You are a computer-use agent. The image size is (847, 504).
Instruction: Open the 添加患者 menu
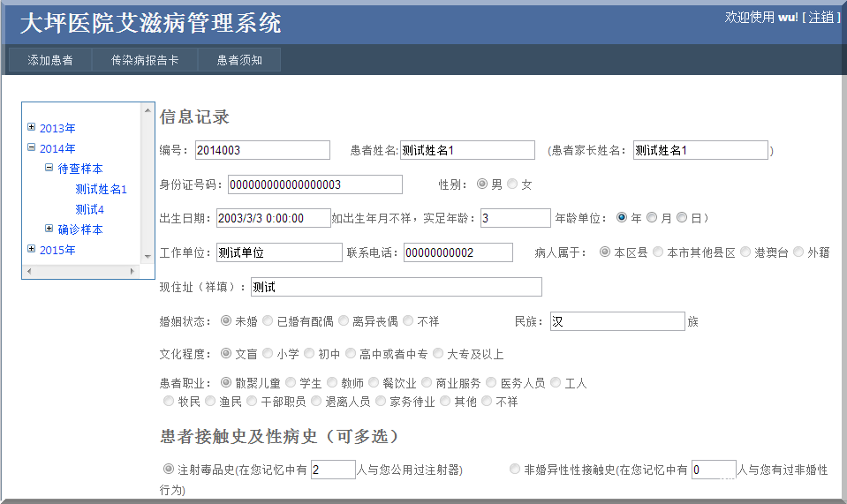[50, 60]
